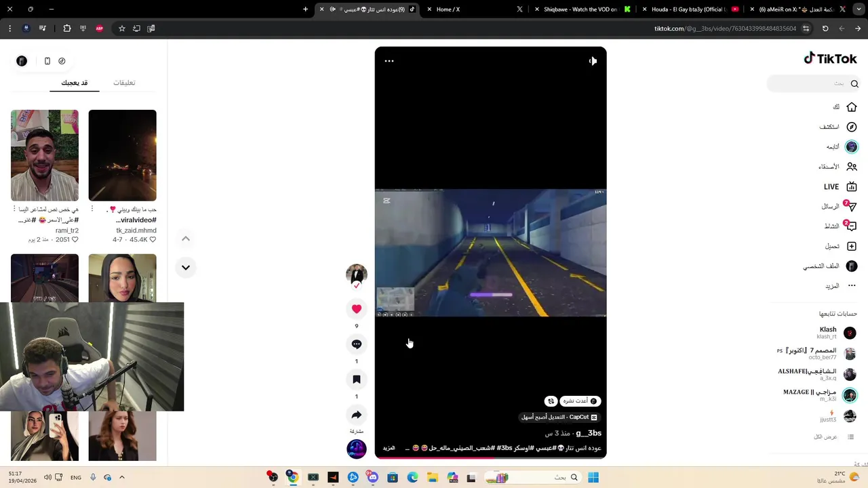Open the ALSHAFE followed account
Screen dimensions: 868x488
817,375
